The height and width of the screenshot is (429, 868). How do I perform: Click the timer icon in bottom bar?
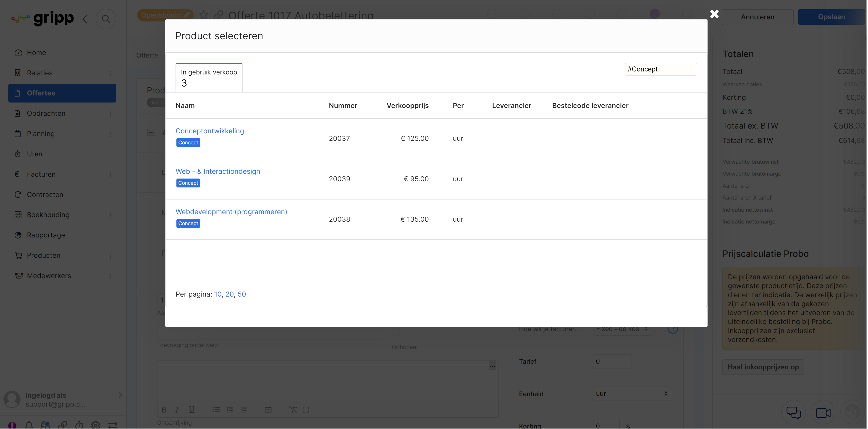pos(79,425)
